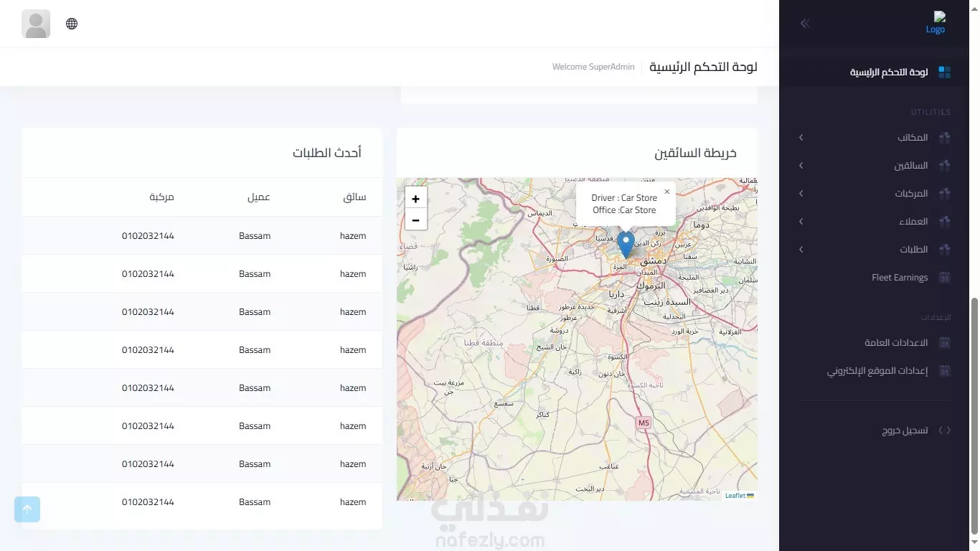Click the عميل column header
Viewport: 980px width, 551px height.
259,197
